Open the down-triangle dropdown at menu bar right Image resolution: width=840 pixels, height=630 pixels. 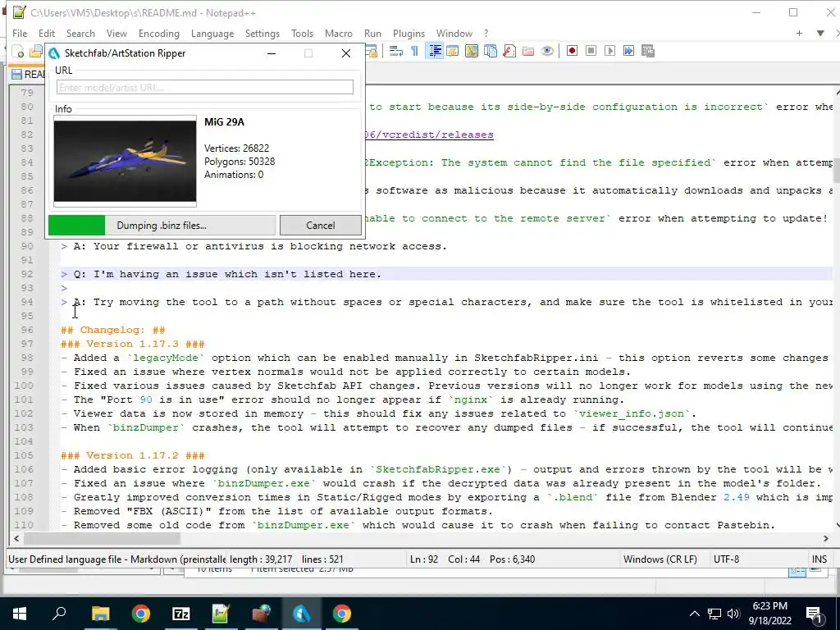point(820,33)
